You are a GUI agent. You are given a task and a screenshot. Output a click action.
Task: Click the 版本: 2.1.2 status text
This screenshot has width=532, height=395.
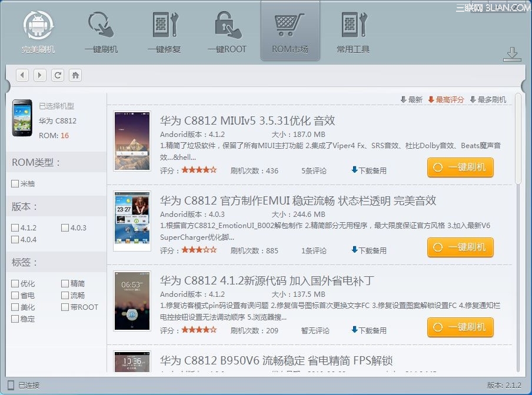[x=504, y=385]
